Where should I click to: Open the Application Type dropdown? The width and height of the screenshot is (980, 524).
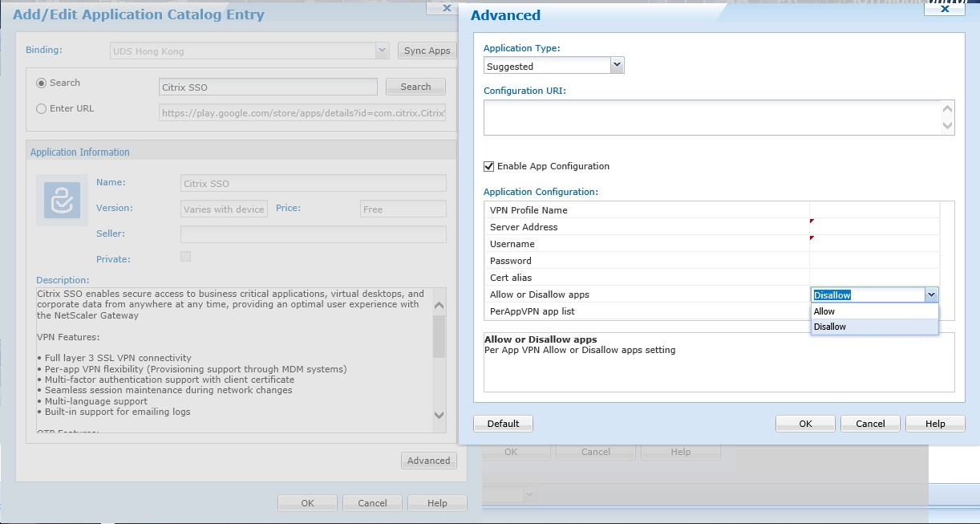tap(617, 66)
